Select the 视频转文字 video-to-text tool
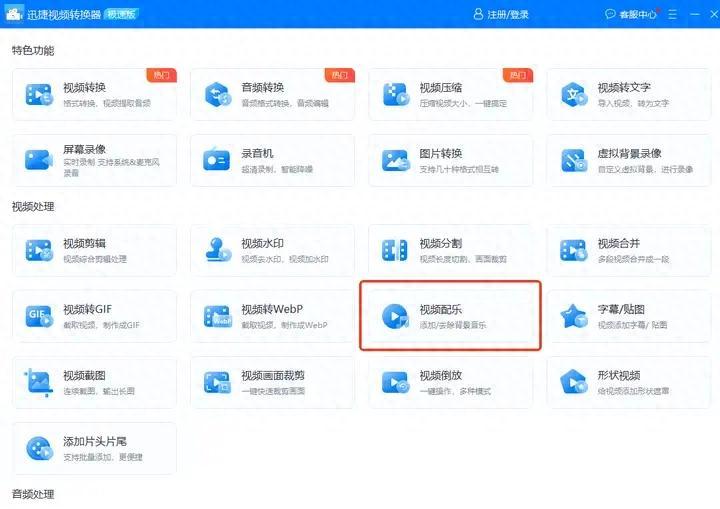This screenshot has height=509, width=720. pos(628,94)
